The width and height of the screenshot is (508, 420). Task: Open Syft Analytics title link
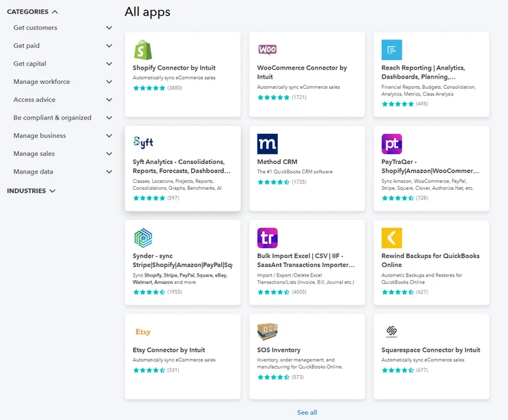pos(182,166)
